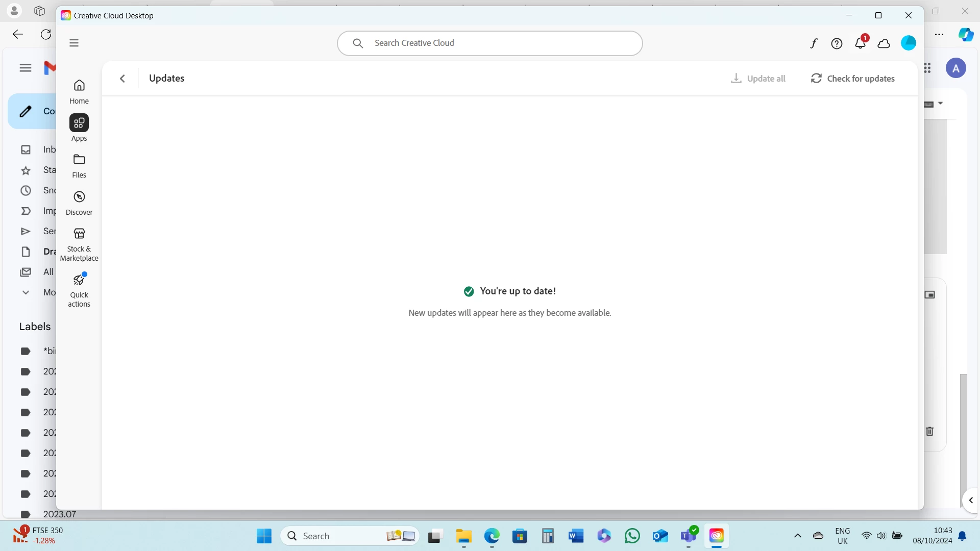Open Stock & Marketplace
Screen dimensions: 980x551
(79, 244)
